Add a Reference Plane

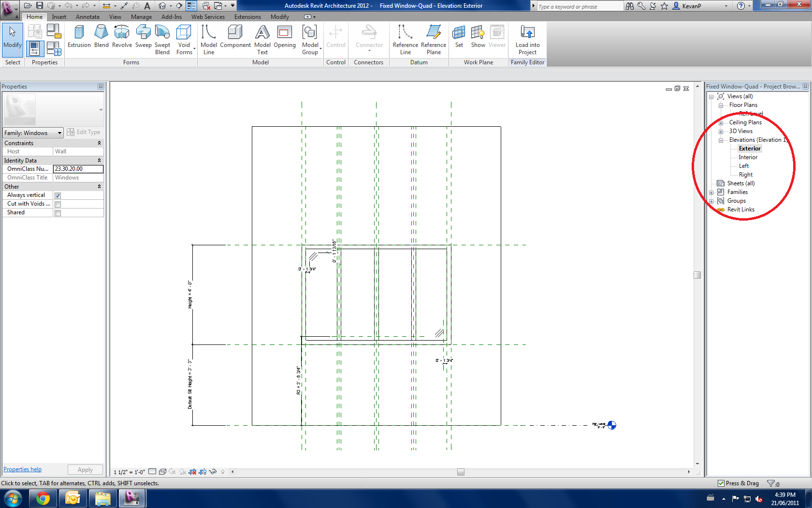(434, 40)
